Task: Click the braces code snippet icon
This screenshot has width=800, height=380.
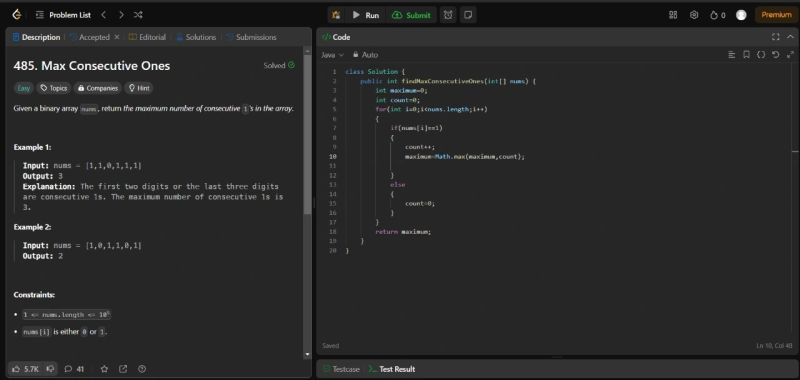Action: pos(761,55)
